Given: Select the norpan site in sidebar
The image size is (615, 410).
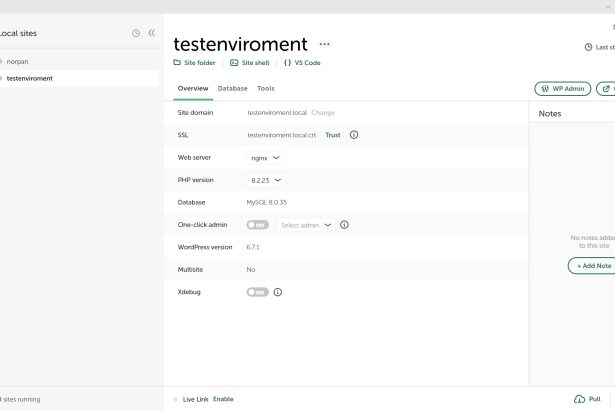Looking at the screenshot, I should coord(17,62).
